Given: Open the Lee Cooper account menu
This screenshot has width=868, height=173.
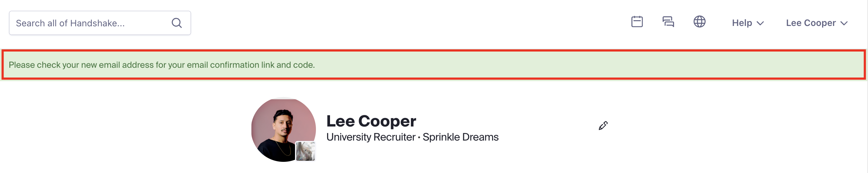Looking at the screenshot, I should click(x=817, y=23).
